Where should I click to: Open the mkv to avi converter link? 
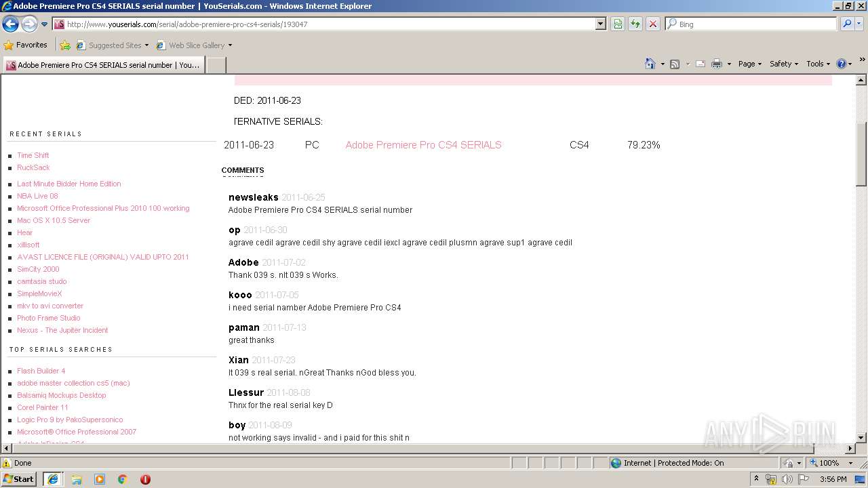[50, 306]
